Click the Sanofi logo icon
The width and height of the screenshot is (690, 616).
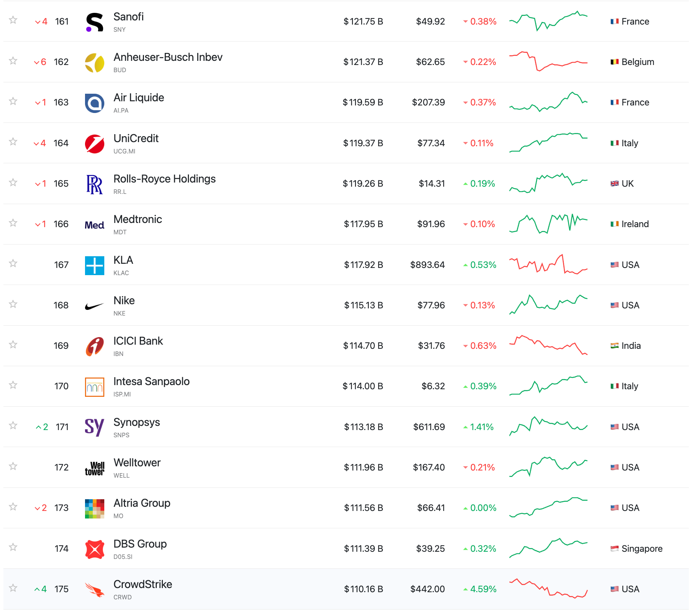(94, 22)
